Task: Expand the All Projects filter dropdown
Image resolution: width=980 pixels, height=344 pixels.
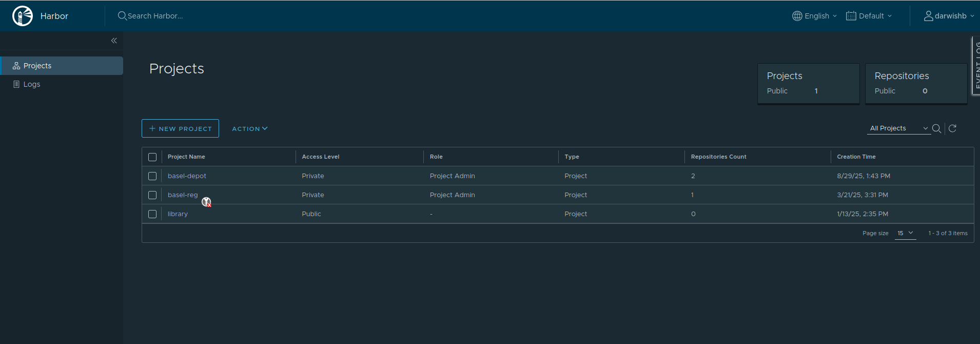Action: click(x=898, y=128)
